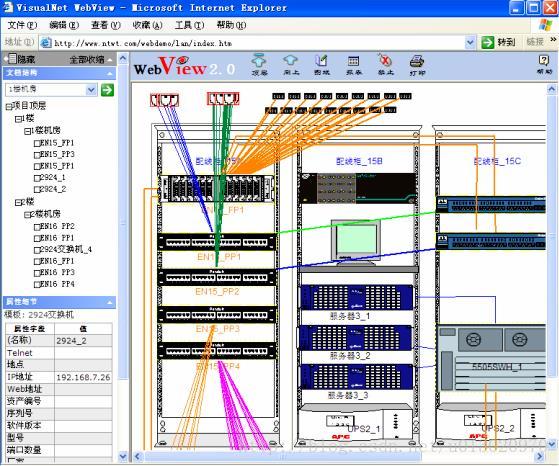The image size is (559, 466).
Task: Select the left red faceplate outlet group
Action: point(164,100)
